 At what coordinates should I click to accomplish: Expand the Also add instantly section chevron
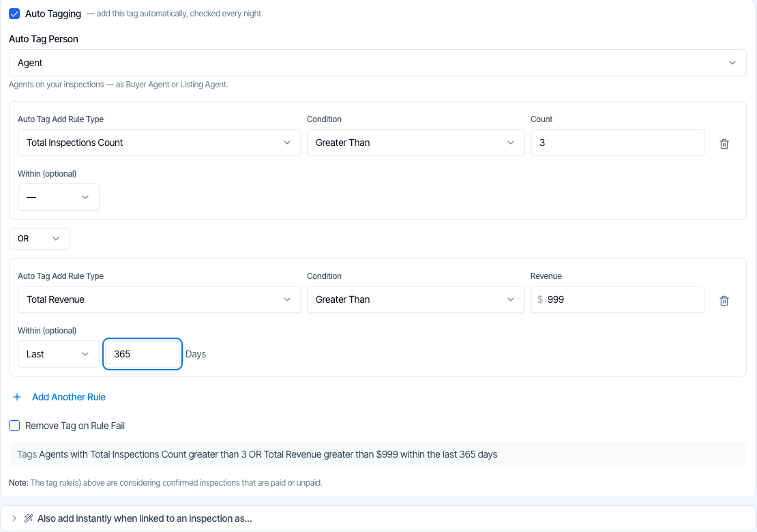(14, 518)
